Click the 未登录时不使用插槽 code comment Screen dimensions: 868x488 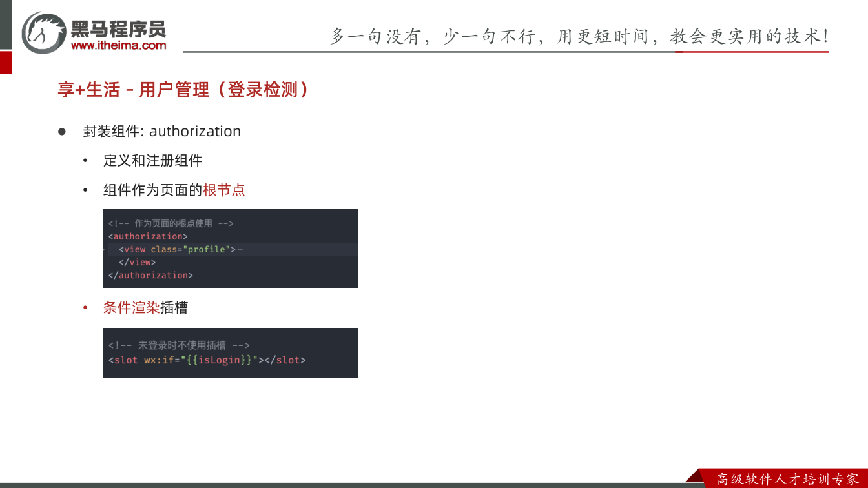[179, 345]
